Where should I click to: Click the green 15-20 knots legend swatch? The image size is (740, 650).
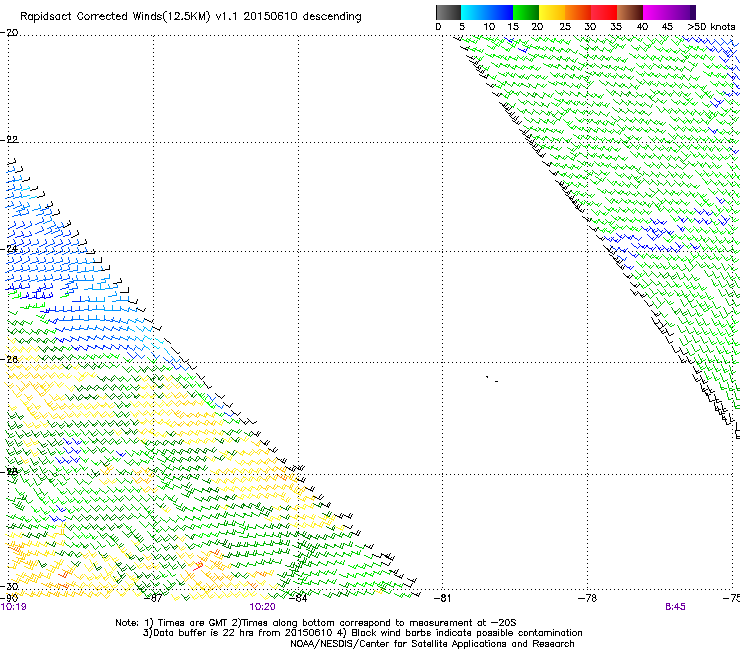coord(526,12)
